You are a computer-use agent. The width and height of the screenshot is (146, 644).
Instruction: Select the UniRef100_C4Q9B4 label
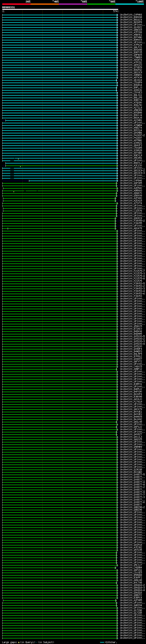tap(131, 567)
